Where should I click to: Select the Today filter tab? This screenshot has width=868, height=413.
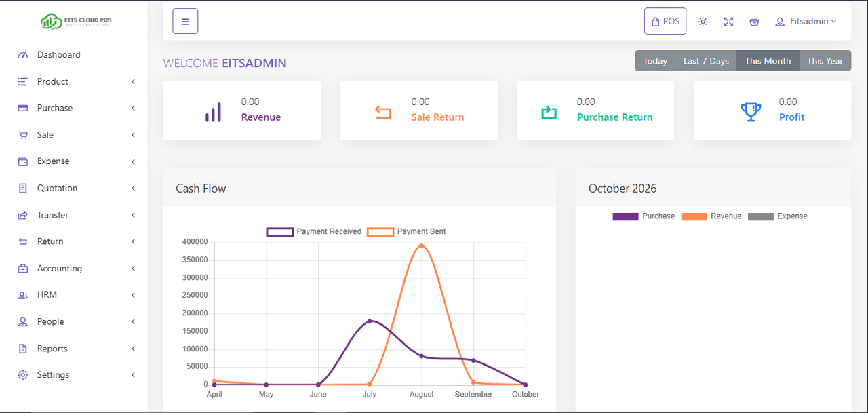[655, 61]
